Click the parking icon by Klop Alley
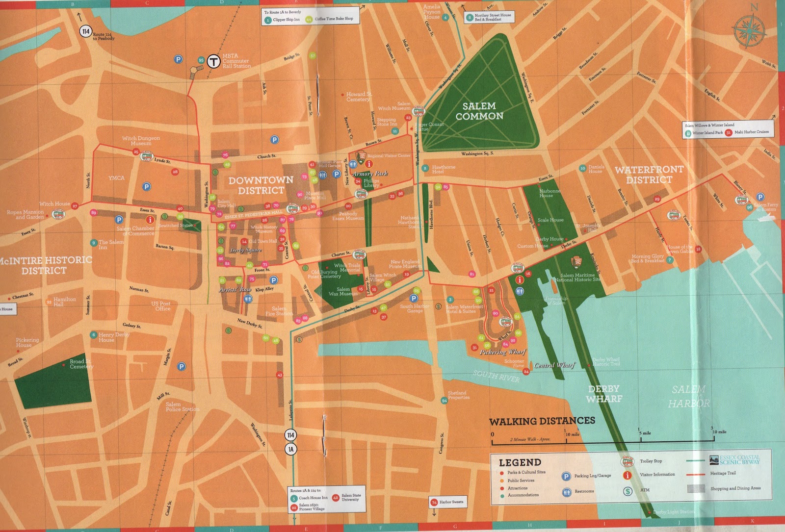Image resolution: width=785 pixels, height=532 pixels. (274, 280)
